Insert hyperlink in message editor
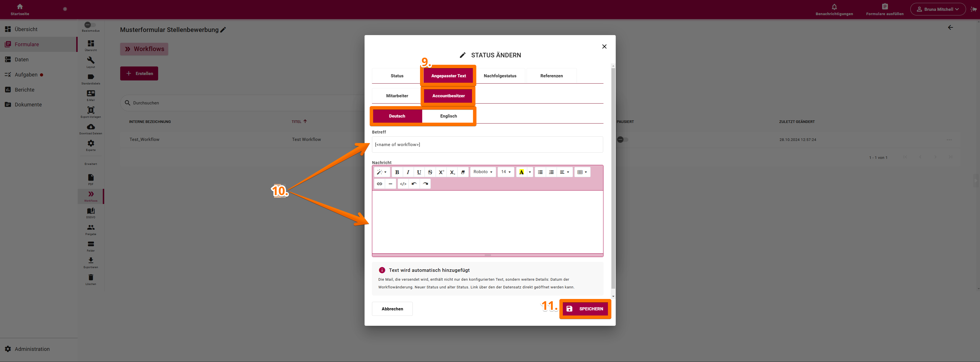The image size is (980, 362). (x=379, y=184)
